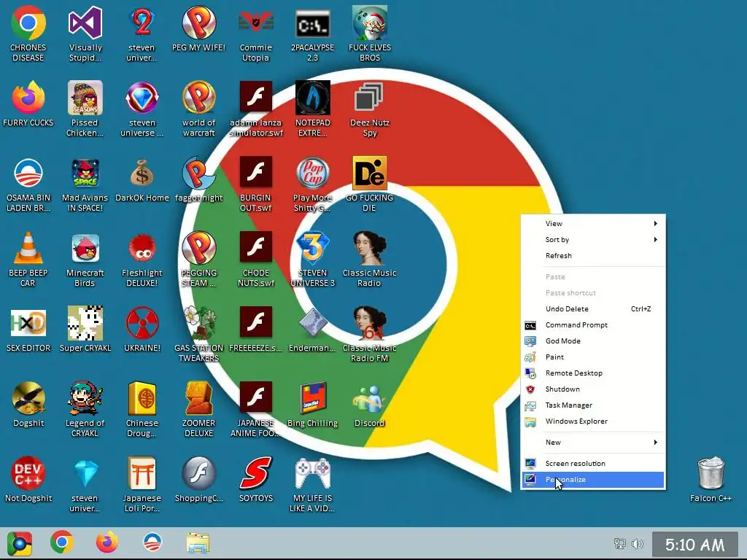Open God Mode from context menu
The height and width of the screenshot is (560, 747).
click(593, 341)
